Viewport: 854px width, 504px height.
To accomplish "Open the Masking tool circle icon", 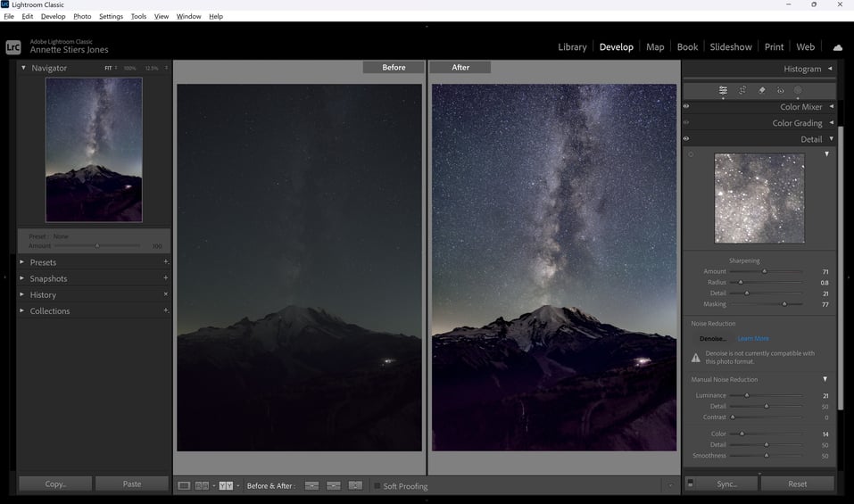I will point(798,90).
